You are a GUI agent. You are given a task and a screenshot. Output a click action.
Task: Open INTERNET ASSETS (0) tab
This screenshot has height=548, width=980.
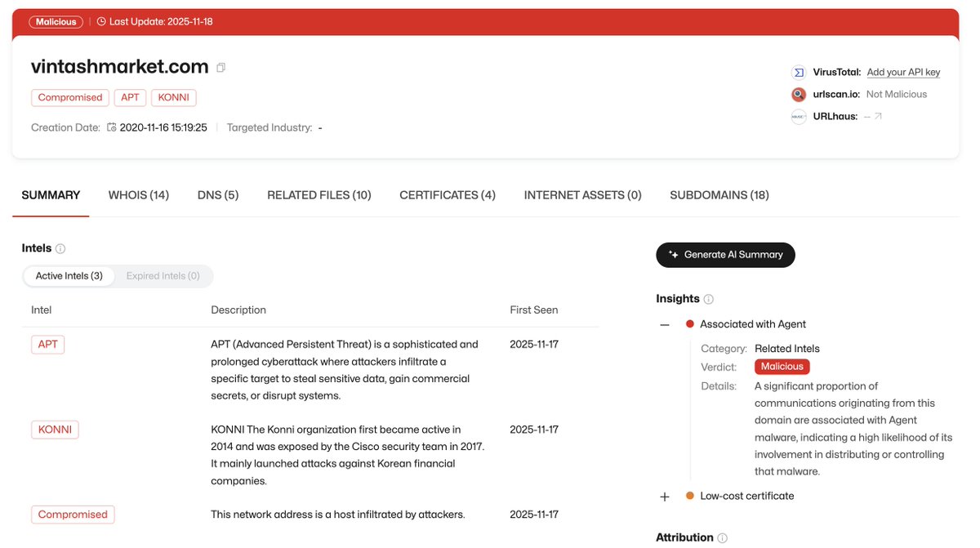[583, 195]
